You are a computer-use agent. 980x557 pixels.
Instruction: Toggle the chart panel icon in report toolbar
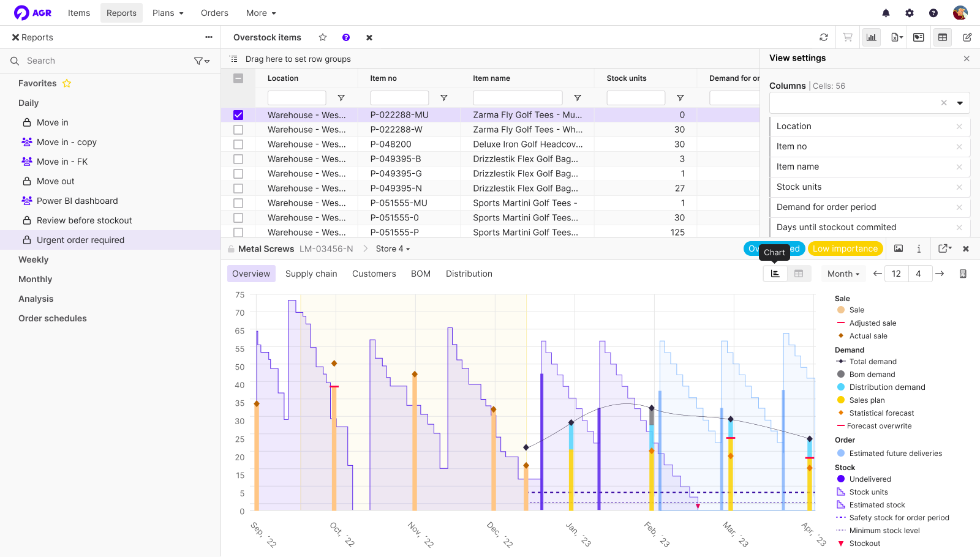tap(871, 37)
